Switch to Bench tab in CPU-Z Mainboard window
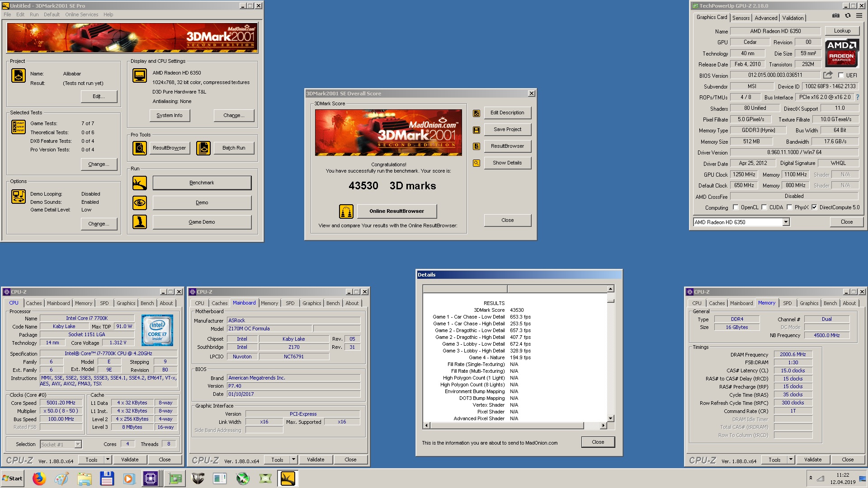868x488 pixels. coord(333,303)
